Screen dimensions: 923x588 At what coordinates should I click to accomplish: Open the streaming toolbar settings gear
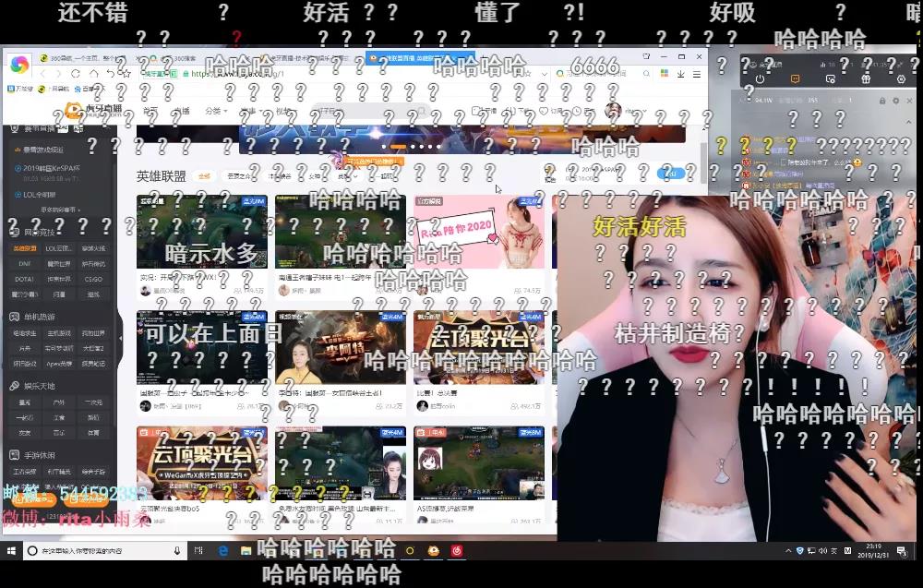901,78
